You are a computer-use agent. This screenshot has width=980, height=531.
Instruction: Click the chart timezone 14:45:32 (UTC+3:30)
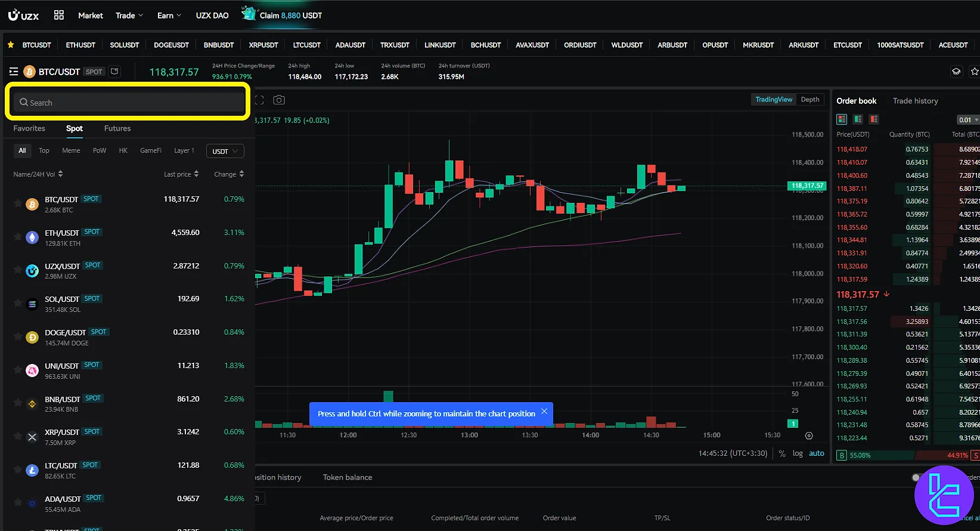733,453
